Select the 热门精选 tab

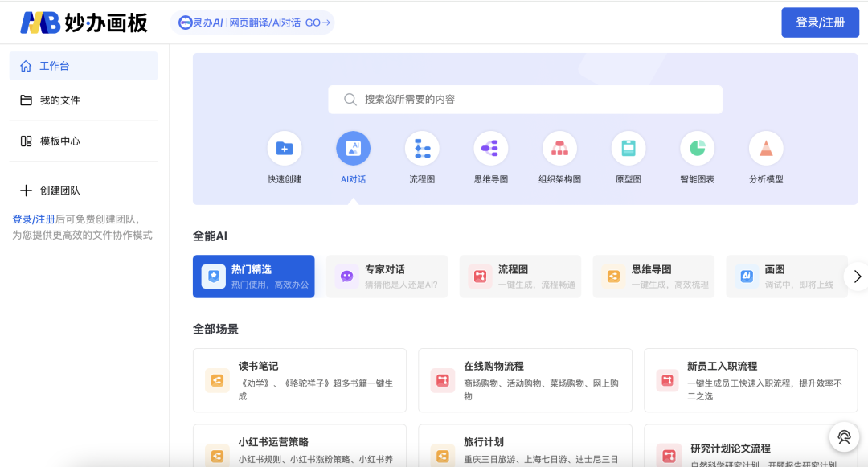pos(253,277)
